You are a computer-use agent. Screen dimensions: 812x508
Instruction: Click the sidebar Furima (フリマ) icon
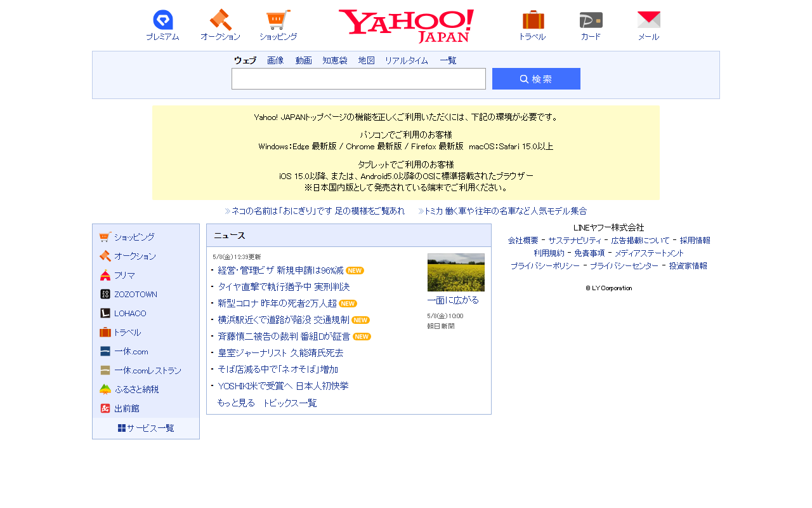[105, 275]
